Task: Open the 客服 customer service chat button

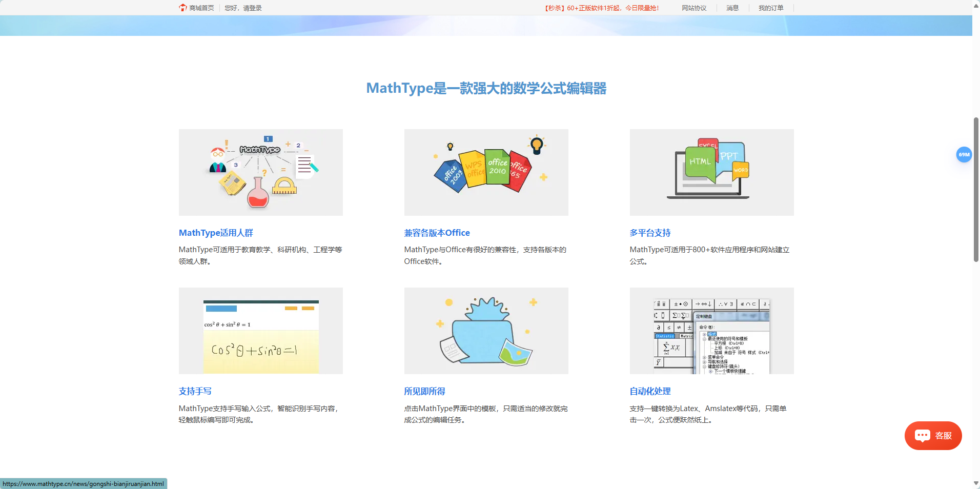Action: [933, 436]
